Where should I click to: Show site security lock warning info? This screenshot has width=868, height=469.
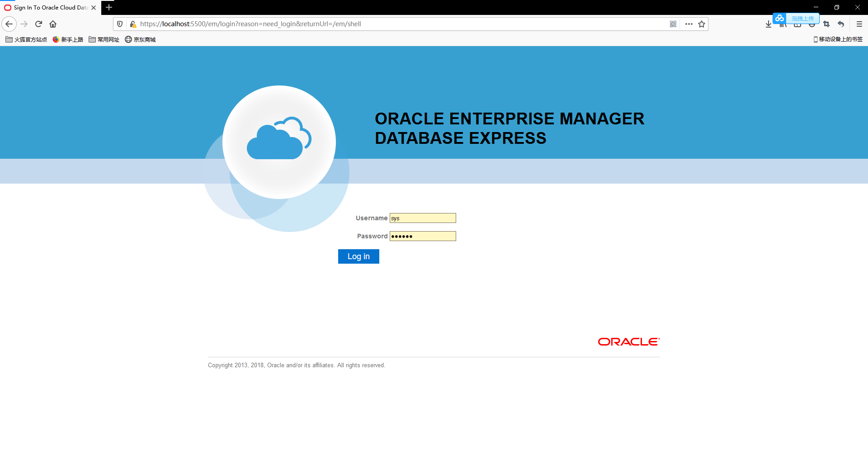(133, 24)
